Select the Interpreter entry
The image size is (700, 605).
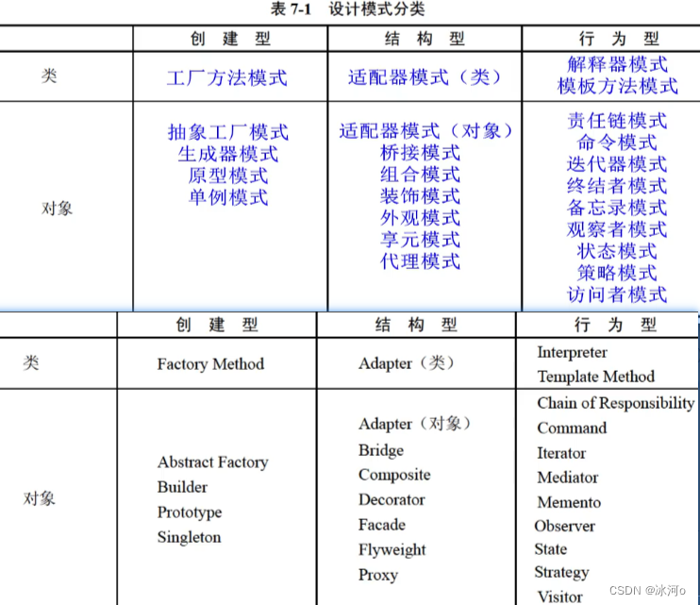573,352
